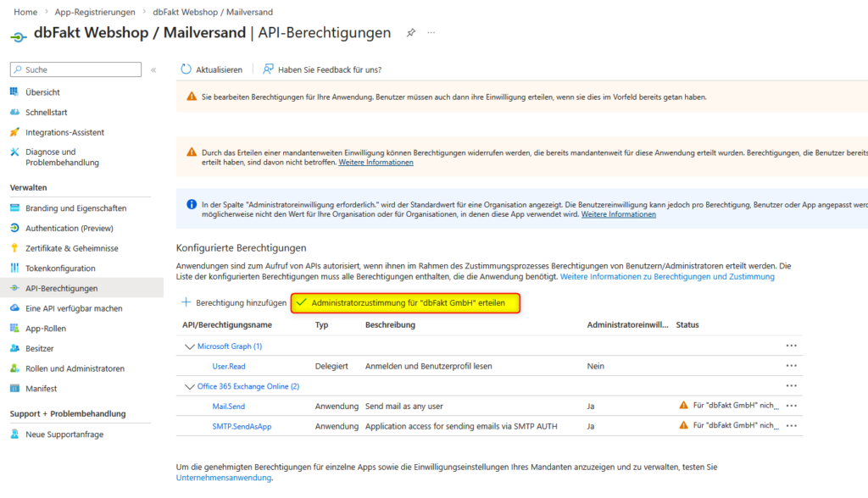
Task: Collapse the Office 365 Exchange Online group
Action: (189, 386)
